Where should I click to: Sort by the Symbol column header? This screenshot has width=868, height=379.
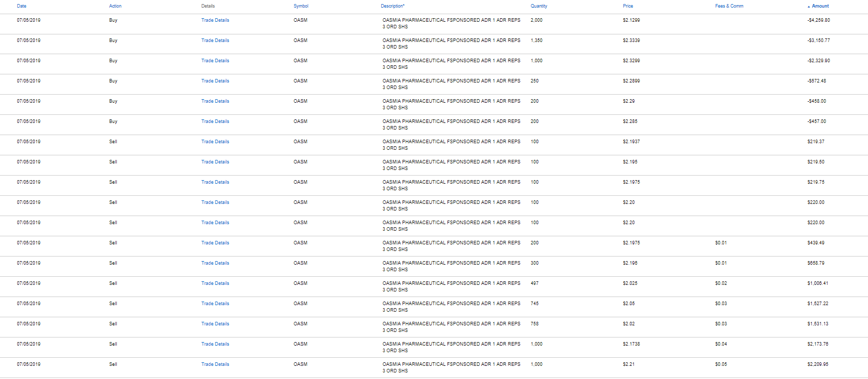coord(301,6)
